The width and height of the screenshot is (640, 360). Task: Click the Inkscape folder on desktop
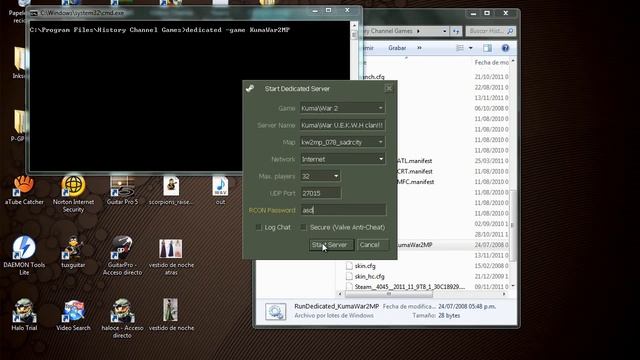20,58
